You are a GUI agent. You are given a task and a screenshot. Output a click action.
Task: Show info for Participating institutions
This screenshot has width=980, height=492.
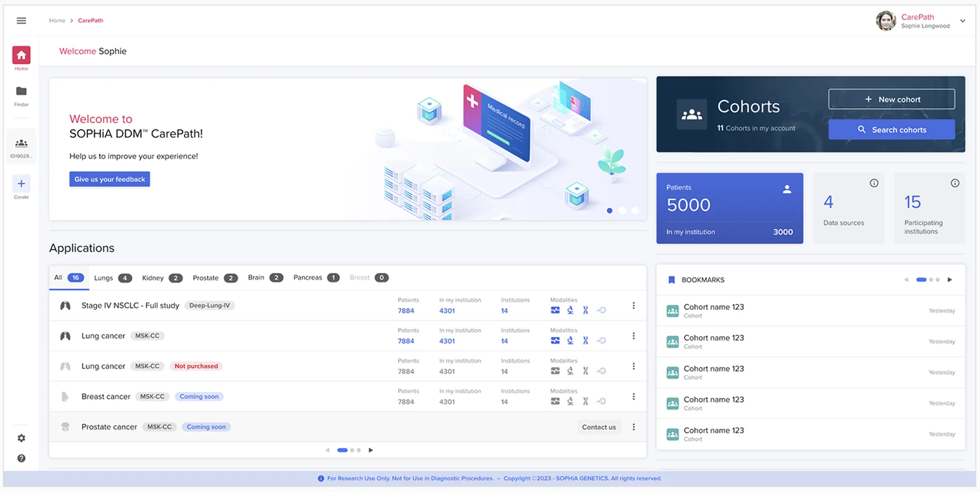click(x=955, y=183)
